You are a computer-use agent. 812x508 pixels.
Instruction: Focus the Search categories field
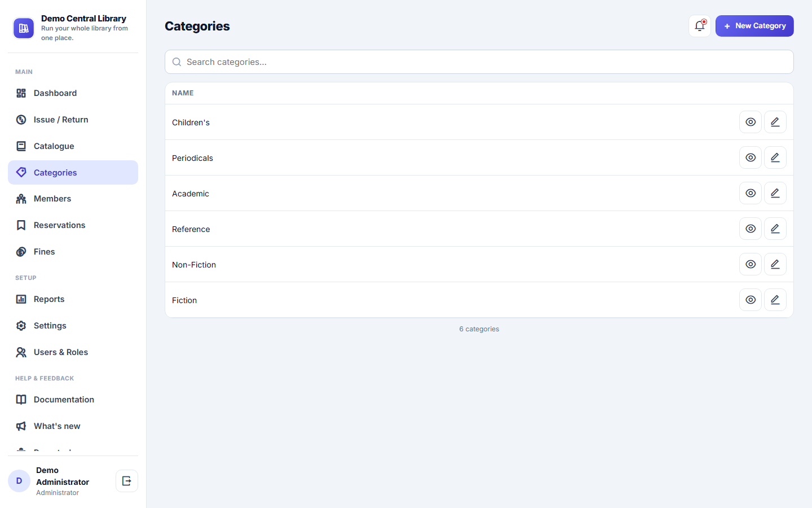click(479, 62)
